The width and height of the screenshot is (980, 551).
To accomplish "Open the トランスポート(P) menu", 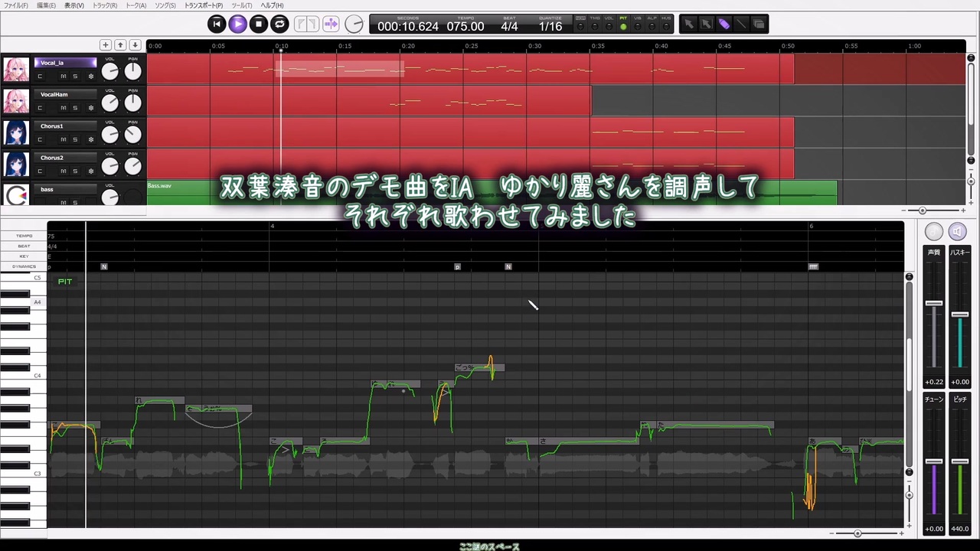I will (204, 5).
